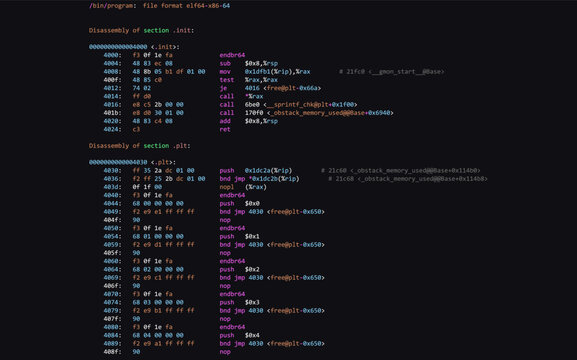
Task: Click the comment starting "# 21c60"
Action: [401, 170]
